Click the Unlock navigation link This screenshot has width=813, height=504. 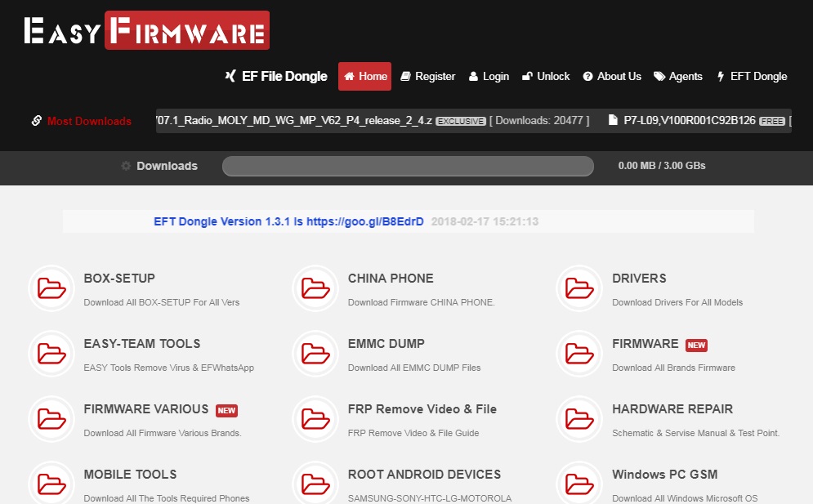click(x=545, y=76)
